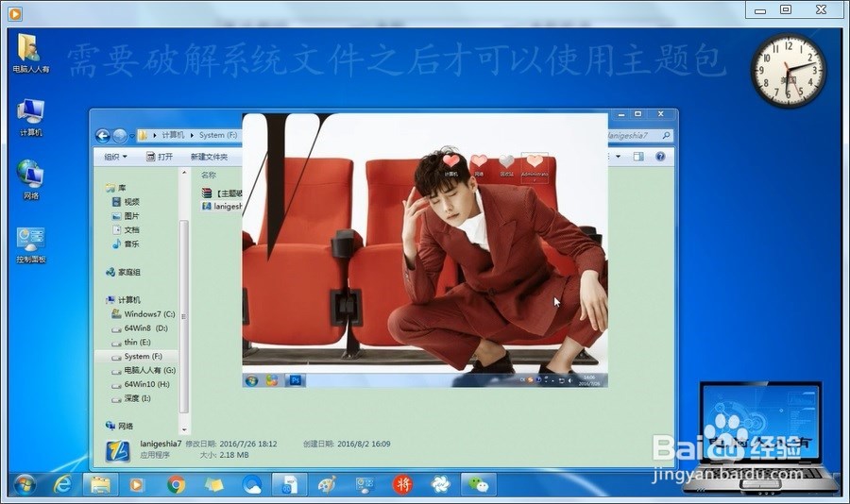Launch Internet Explorer from the taskbar
850x504 pixels.
(62, 484)
